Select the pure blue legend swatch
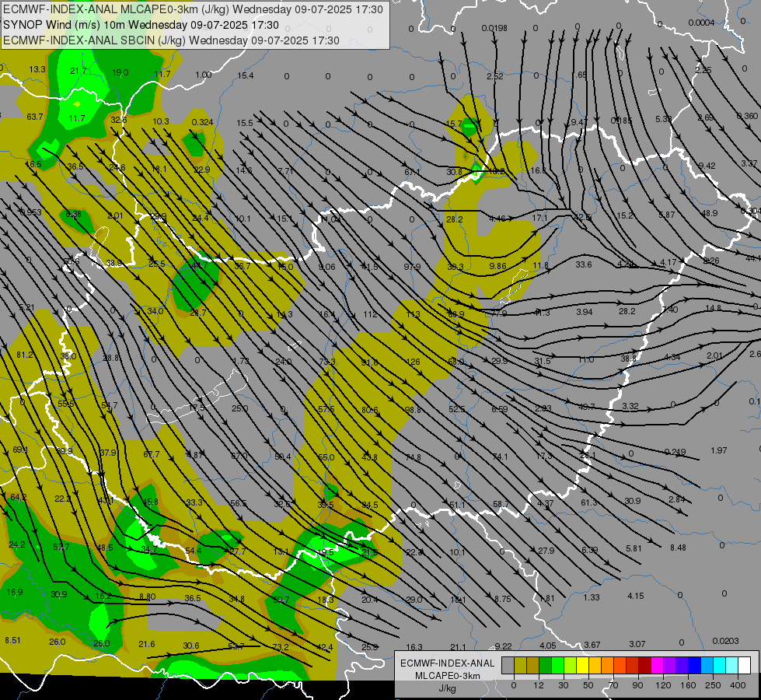The image size is (761, 700). (694, 665)
